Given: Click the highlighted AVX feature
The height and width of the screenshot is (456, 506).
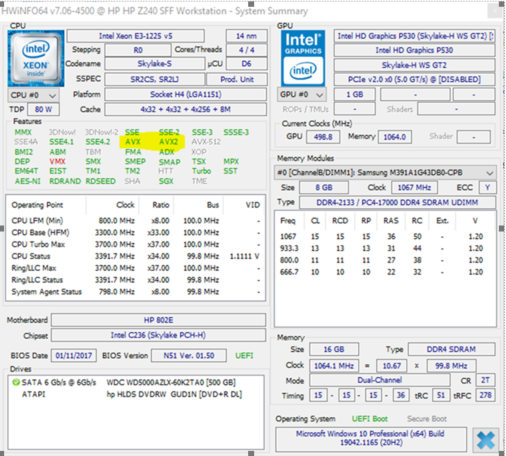Looking at the screenshot, I should 133,142.
